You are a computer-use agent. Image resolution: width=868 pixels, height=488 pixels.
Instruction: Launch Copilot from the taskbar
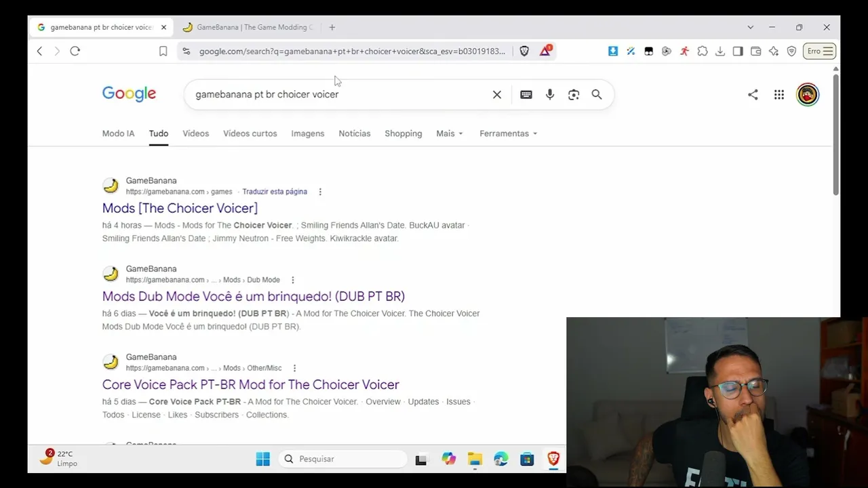[449, 459]
